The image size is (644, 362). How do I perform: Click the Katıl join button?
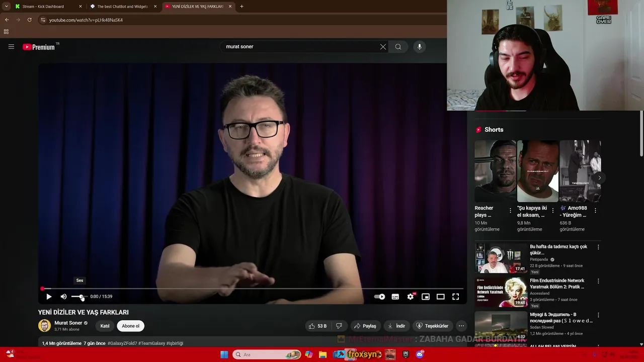(x=105, y=326)
